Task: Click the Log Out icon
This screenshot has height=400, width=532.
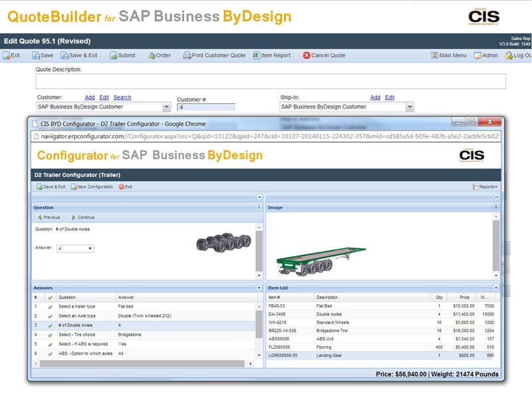Action: point(509,55)
